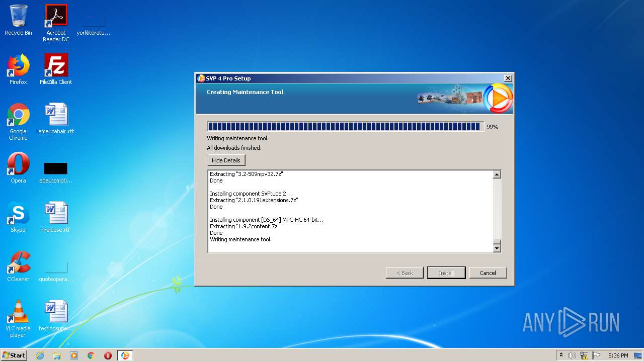Show hidden tray icons arrow

(x=561, y=355)
